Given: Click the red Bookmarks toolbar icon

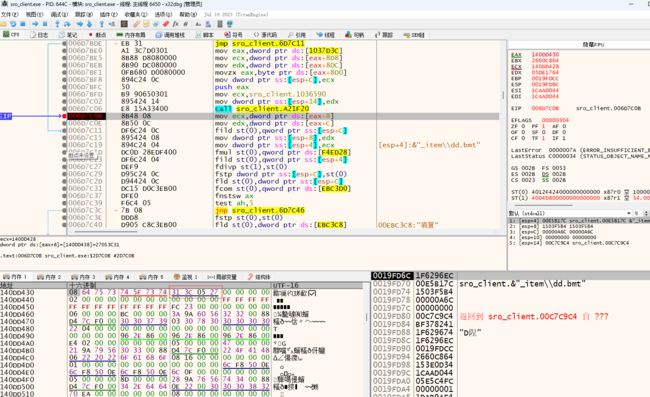Looking at the screenshot, I should (x=166, y=24).
